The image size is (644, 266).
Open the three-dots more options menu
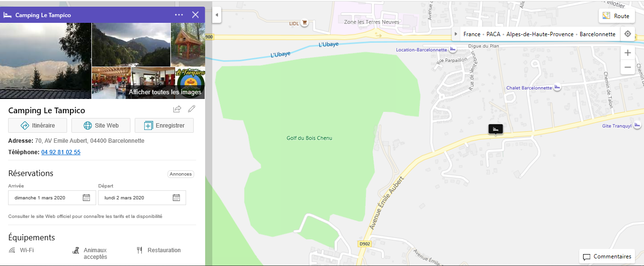click(179, 15)
